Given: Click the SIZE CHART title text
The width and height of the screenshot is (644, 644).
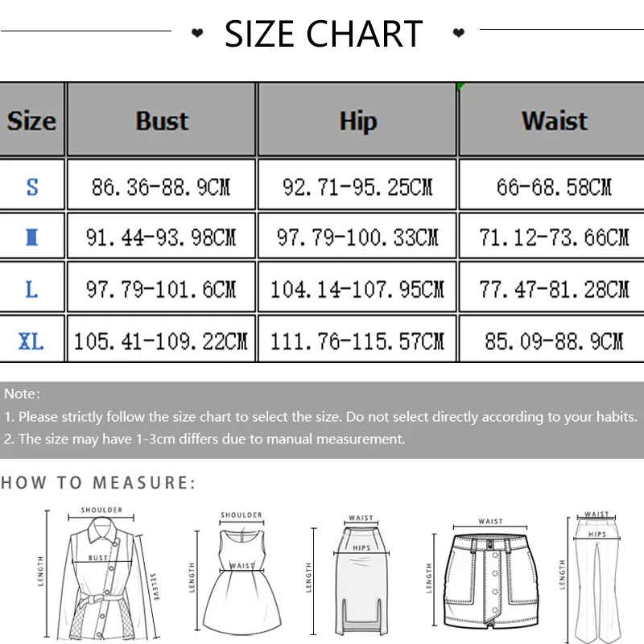Looking at the screenshot, I should [x=324, y=34].
